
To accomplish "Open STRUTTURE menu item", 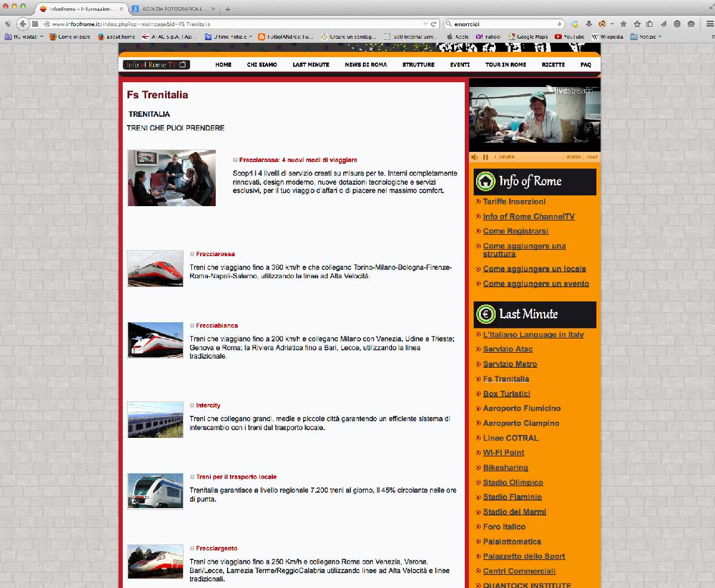I will (x=418, y=64).
